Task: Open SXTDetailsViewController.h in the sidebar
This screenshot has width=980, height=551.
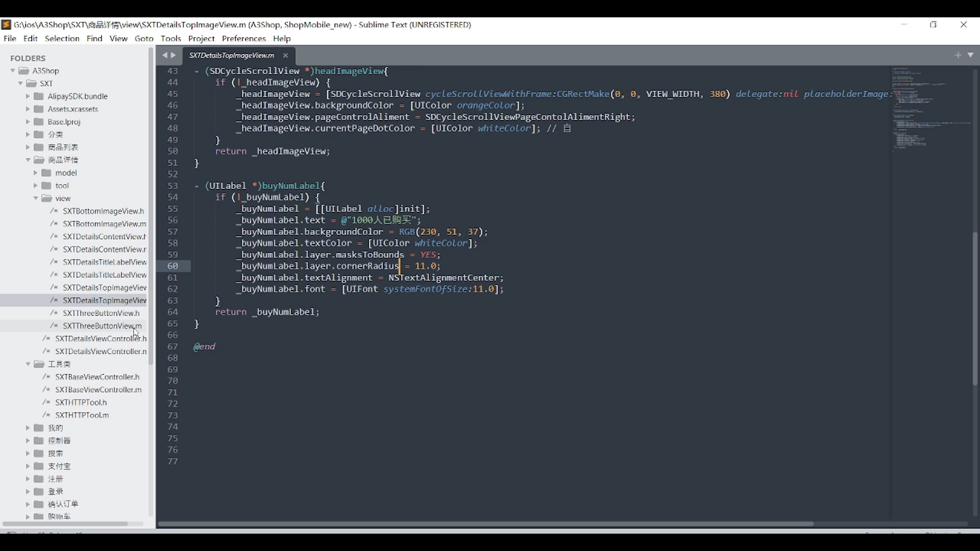Action: [101, 338]
